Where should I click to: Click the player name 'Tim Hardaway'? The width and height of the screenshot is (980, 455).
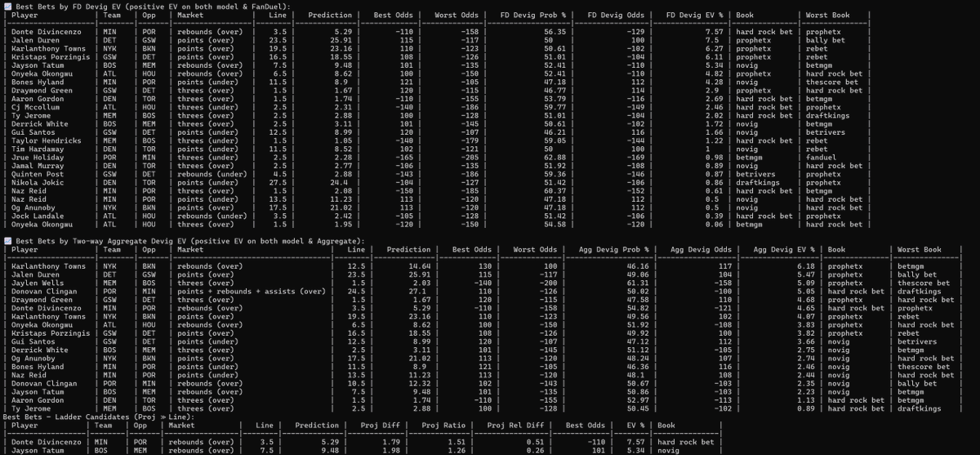click(x=37, y=149)
